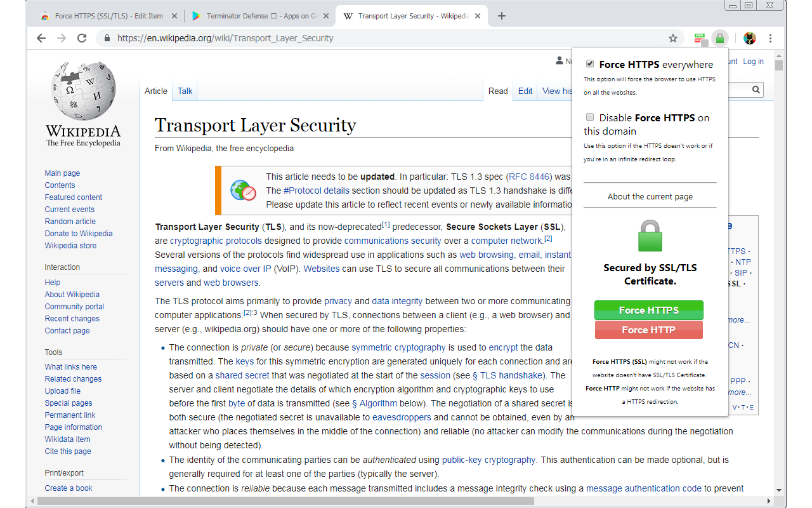Select the Talk tab on the article
Viewport: 812px width, 508px height.
tap(184, 91)
